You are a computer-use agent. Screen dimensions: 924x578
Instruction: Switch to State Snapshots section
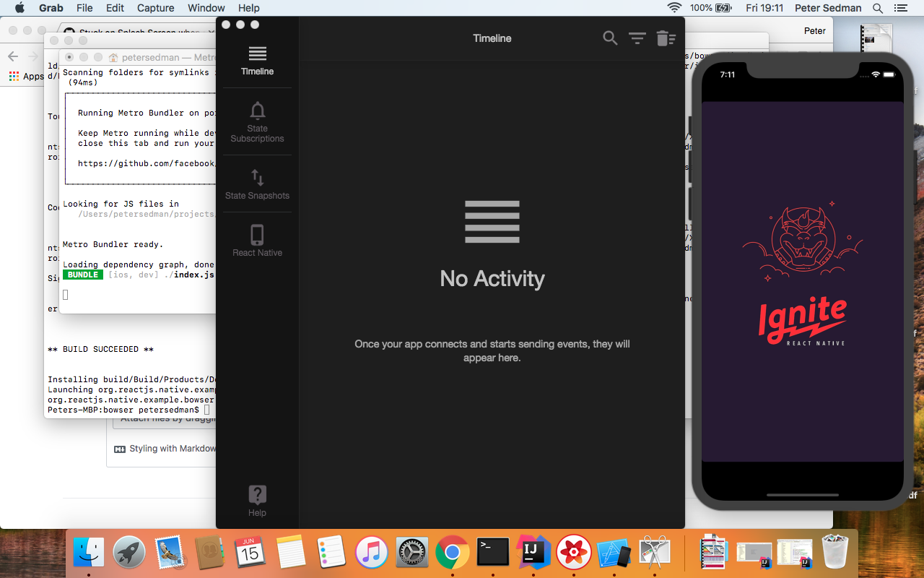257,184
